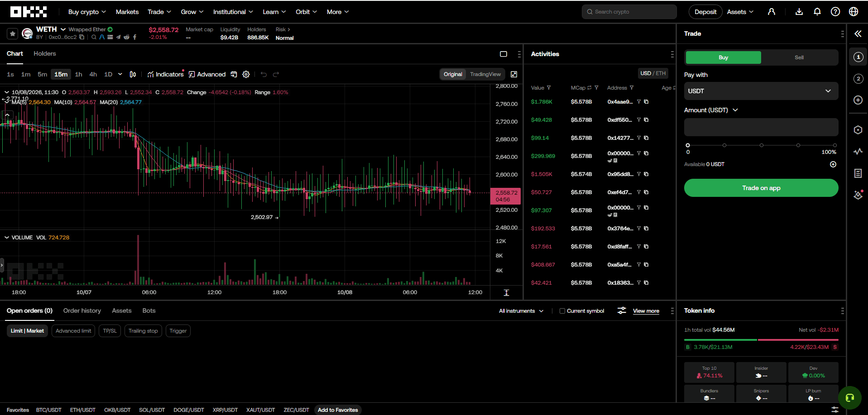
Task: Open the user profile icon
Action: [x=772, y=12]
